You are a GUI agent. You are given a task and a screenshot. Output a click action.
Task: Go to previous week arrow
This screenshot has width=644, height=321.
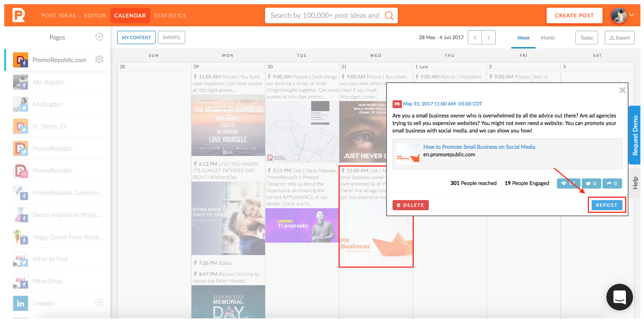[x=475, y=37]
